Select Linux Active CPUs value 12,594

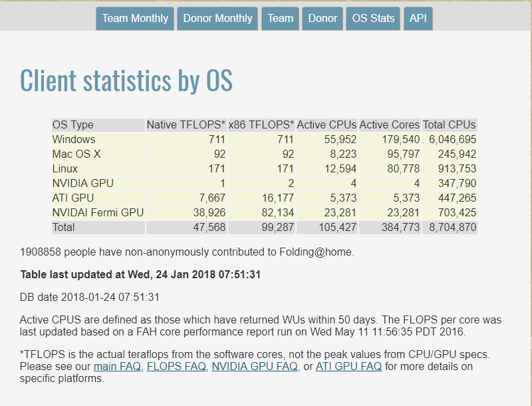pyautogui.click(x=340, y=168)
